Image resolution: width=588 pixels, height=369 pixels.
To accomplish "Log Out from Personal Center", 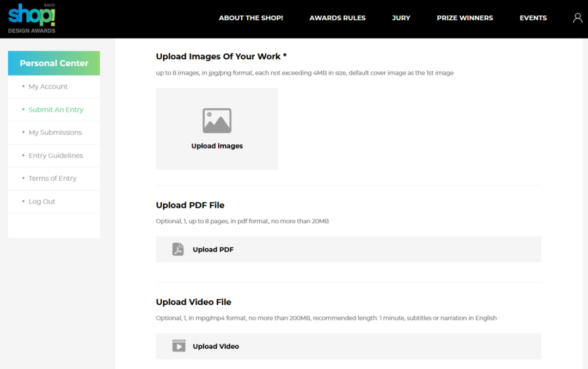I will [x=42, y=201].
